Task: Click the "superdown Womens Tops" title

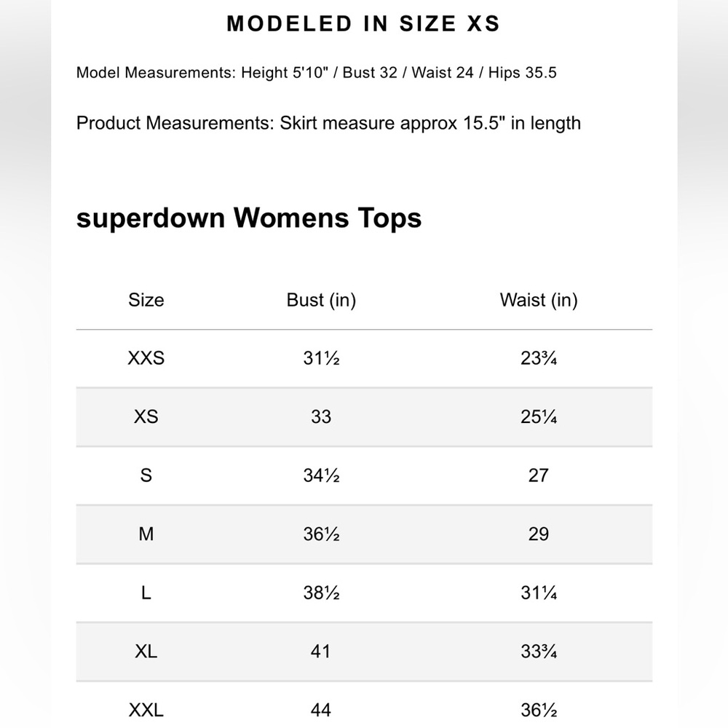Action: pyautogui.click(x=249, y=218)
